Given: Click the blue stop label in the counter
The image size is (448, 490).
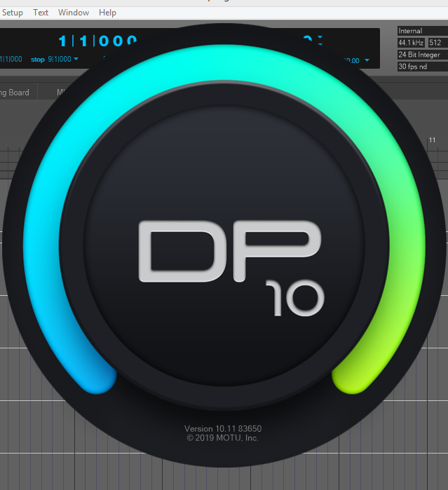Looking at the screenshot, I should click(x=38, y=60).
